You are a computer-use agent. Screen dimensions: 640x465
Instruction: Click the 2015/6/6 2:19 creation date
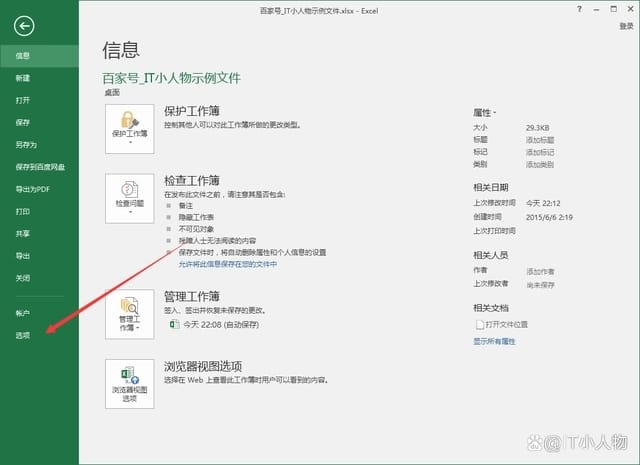(x=549, y=217)
